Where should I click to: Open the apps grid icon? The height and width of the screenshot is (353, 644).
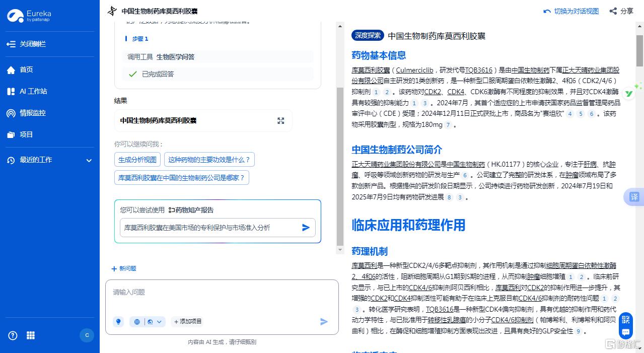pos(31,335)
